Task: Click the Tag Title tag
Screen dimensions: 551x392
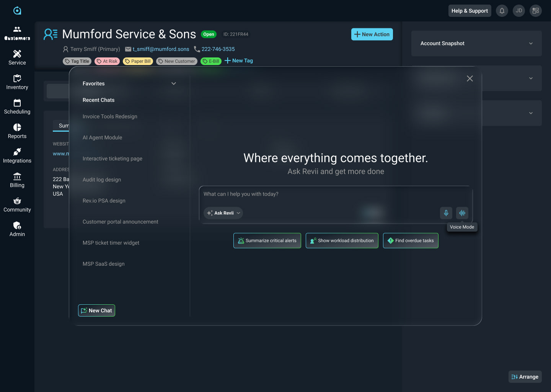Action: (x=77, y=61)
